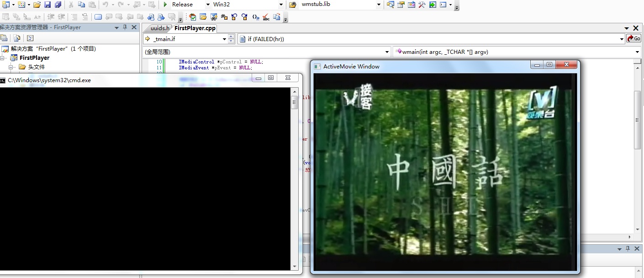Click cmd.exe scrollbar down arrow

coord(295,266)
